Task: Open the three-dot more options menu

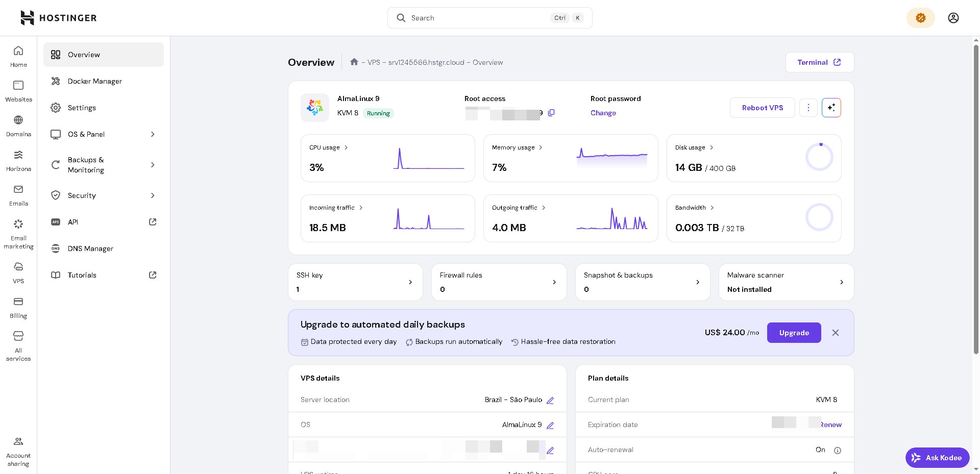Action: [x=808, y=108]
